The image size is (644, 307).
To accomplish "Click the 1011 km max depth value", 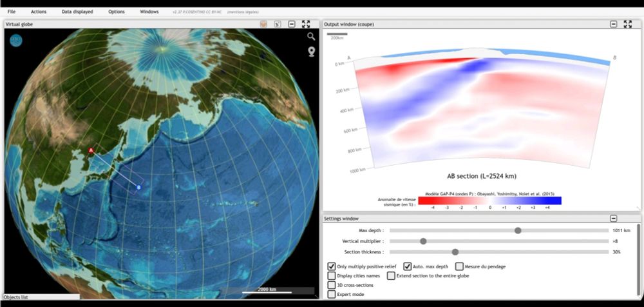I will tap(621, 230).
